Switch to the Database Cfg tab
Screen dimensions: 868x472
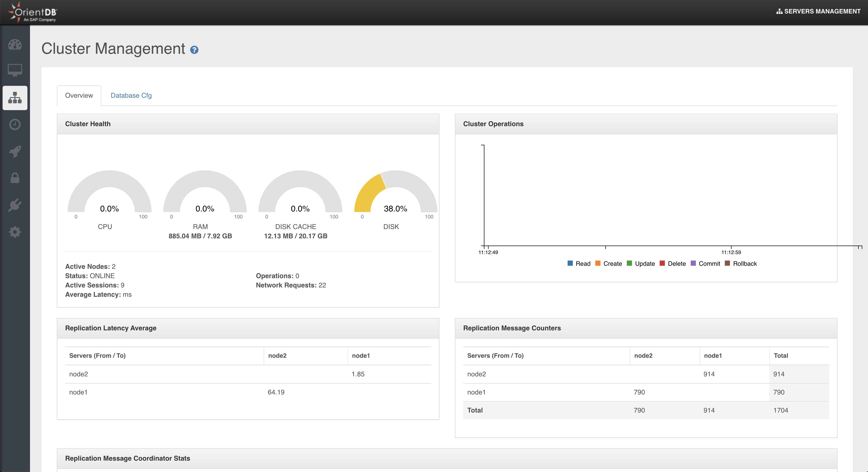[x=131, y=95]
